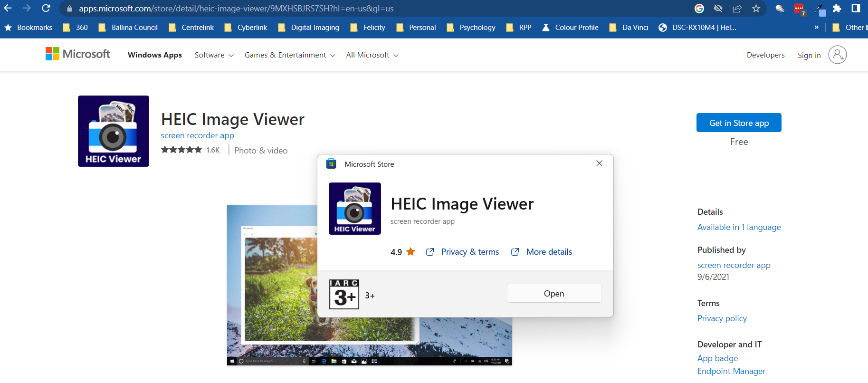868x383 pixels.
Task: Reload the current page
Action: pyautogui.click(x=46, y=8)
